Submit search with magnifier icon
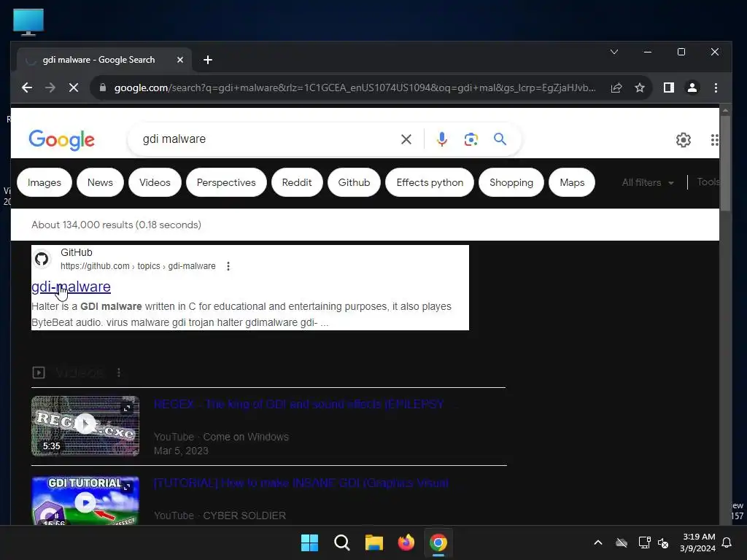 [x=500, y=139]
